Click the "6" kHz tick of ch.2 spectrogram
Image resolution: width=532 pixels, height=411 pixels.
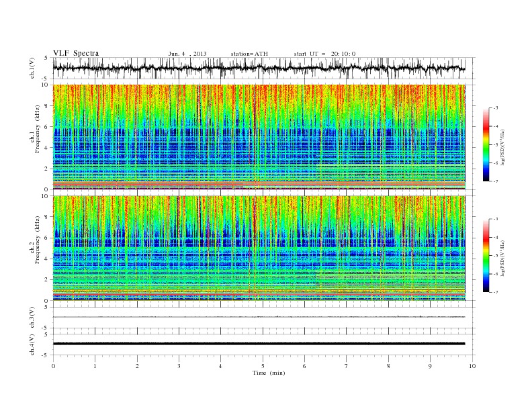[x=47, y=238]
